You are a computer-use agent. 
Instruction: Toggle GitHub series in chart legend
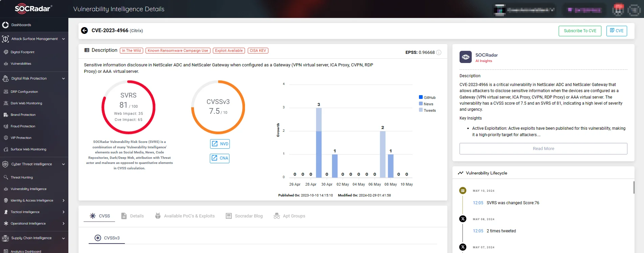point(427,98)
